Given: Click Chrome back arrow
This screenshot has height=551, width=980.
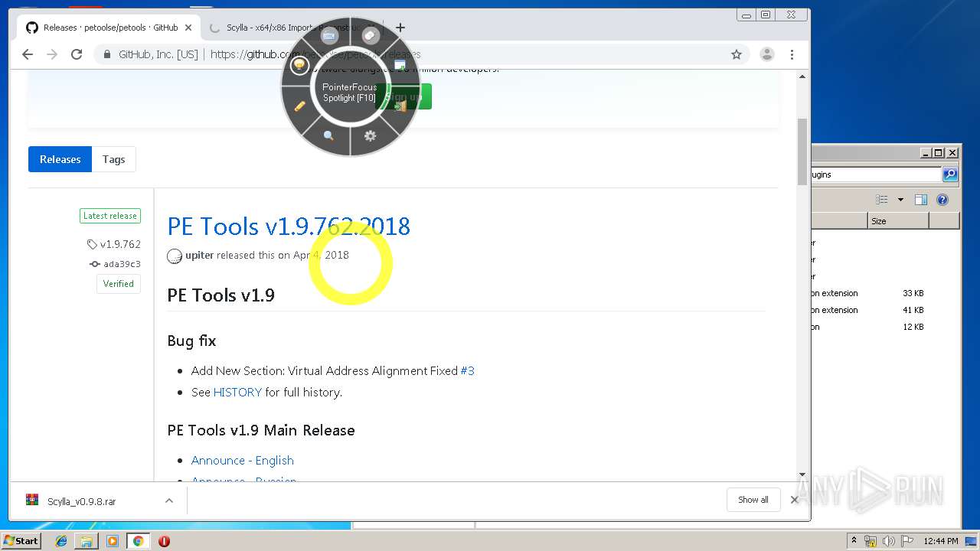Looking at the screenshot, I should click(28, 54).
